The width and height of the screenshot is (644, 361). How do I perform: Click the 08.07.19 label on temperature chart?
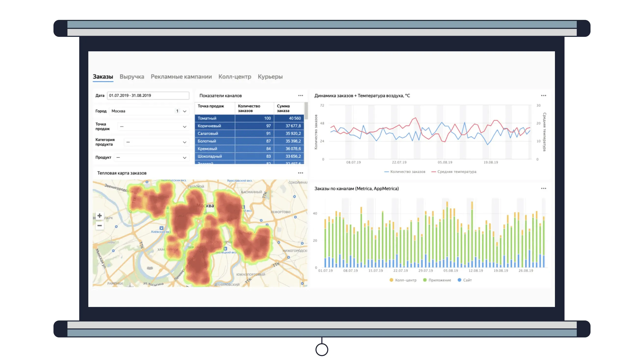click(x=353, y=162)
